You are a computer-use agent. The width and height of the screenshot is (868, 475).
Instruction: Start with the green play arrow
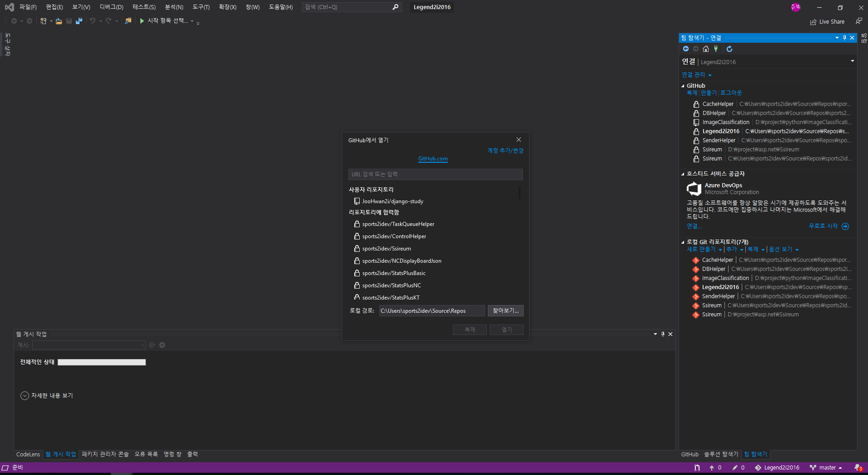pyautogui.click(x=142, y=21)
